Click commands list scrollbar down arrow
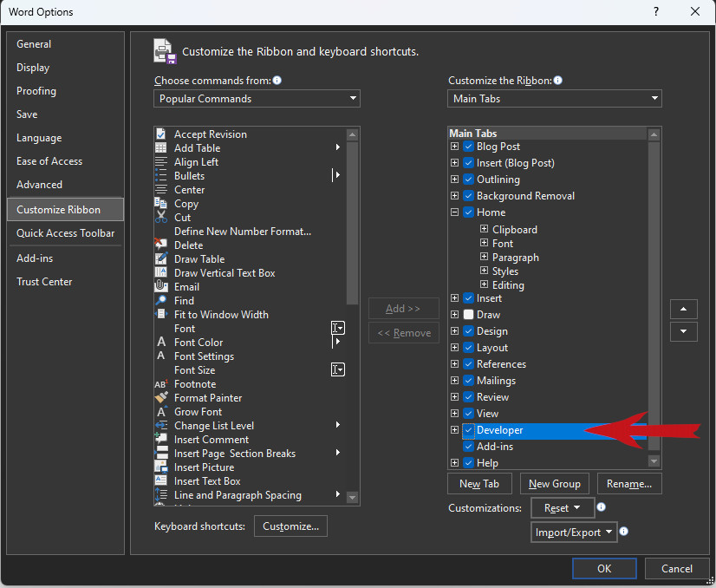Viewport: 716px width, 588px height. coord(352,497)
